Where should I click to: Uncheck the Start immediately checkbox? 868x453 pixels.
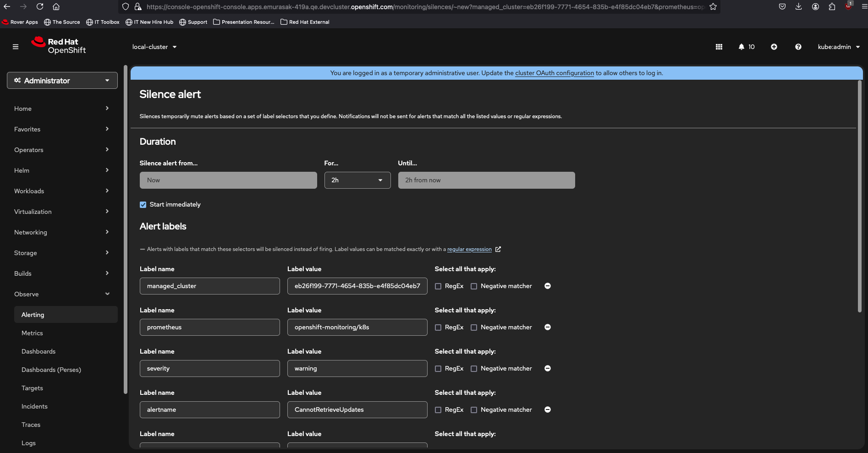tap(143, 205)
